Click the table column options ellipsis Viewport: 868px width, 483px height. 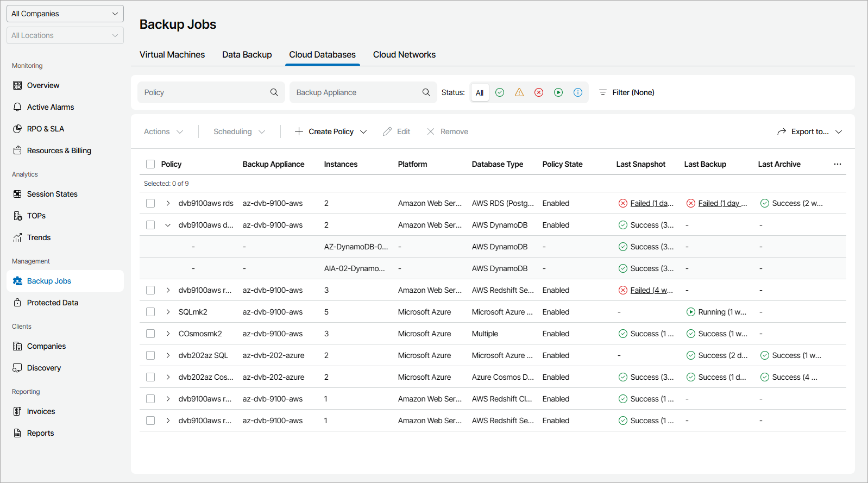coord(837,164)
